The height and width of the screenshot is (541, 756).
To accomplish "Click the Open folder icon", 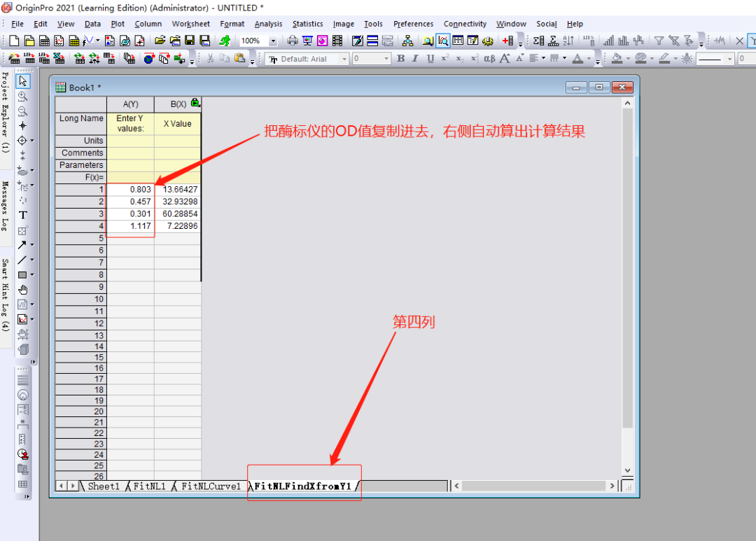I will (x=160, y=41).
